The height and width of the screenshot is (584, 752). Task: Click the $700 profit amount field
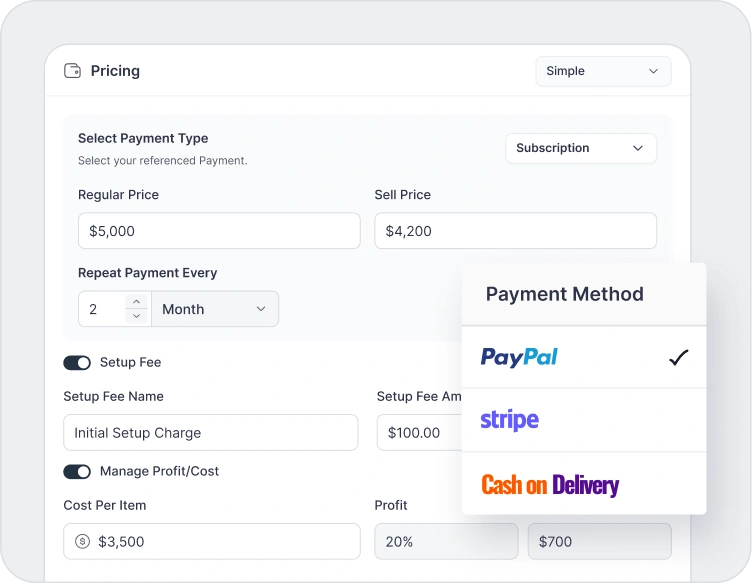(x=599, y=542)
